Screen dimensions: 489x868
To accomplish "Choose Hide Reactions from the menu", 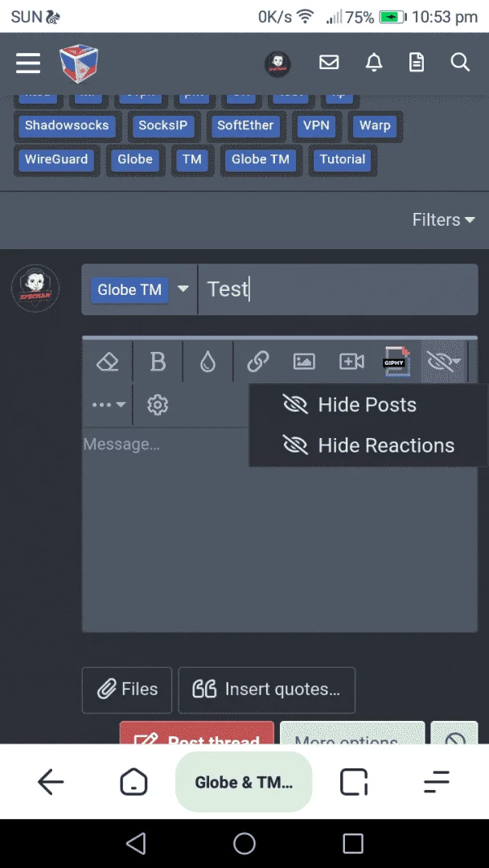I will [368, 445].
